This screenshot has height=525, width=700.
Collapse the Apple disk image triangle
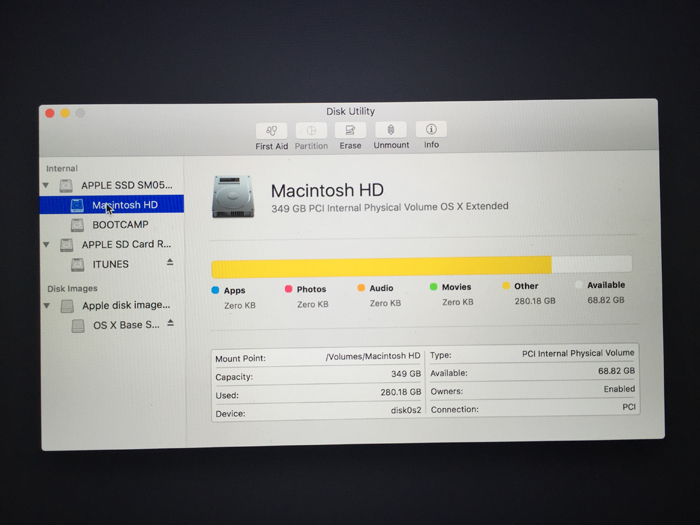[x=46, y=306]
